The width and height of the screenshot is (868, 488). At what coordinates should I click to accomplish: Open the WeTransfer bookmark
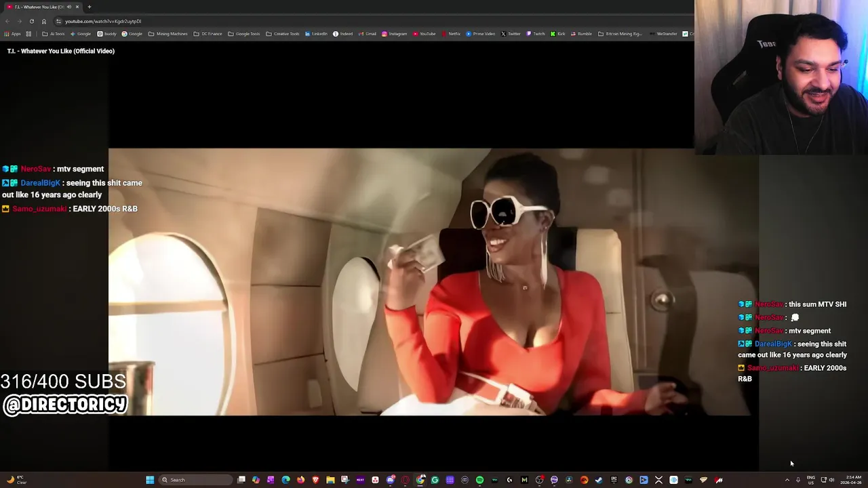tap(663, 34)
